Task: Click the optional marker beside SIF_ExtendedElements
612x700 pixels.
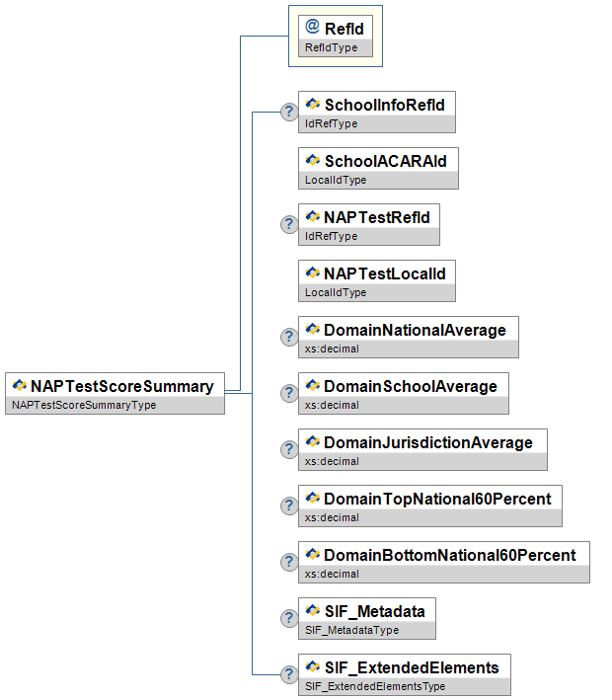Action: [x=289, y=674]
